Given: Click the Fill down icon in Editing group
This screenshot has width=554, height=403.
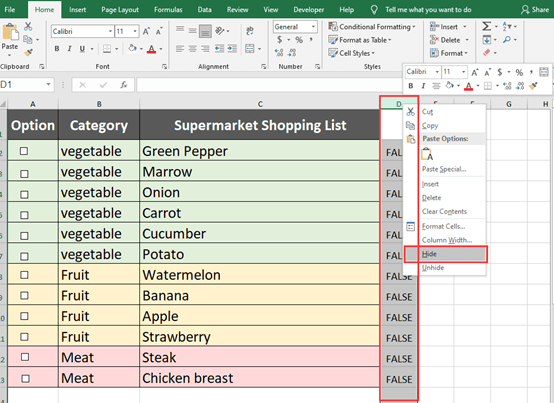Looking at the screenshot, I should (x=487, y=40).
